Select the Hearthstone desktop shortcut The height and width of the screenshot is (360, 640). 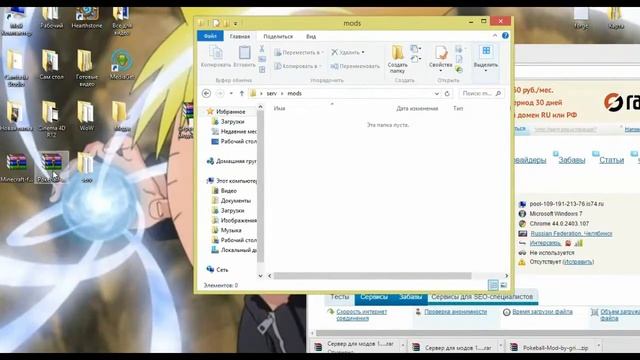click(87, 18)
